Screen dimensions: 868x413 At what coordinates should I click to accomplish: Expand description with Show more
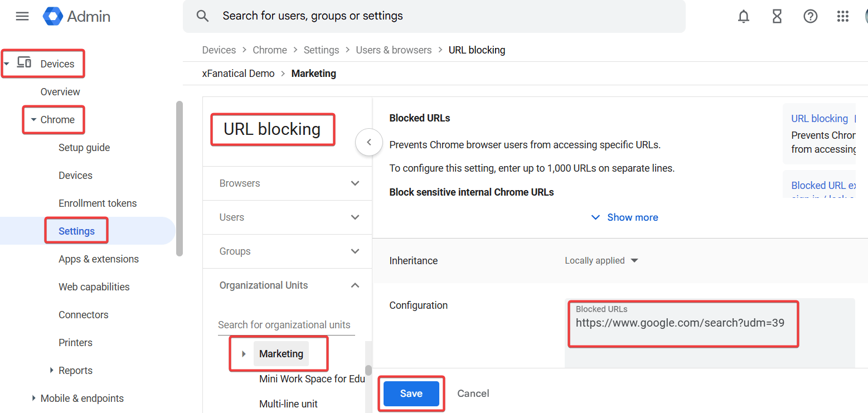point(624,217)
